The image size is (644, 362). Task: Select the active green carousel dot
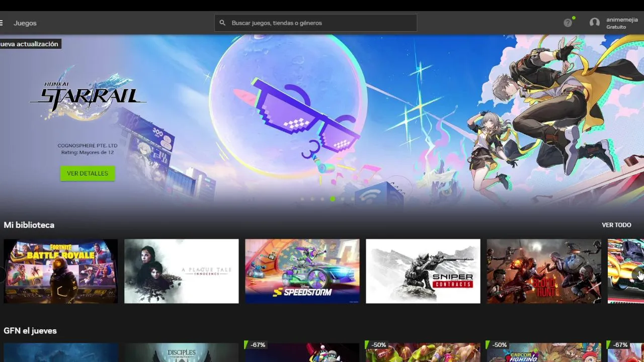(333, 199)
